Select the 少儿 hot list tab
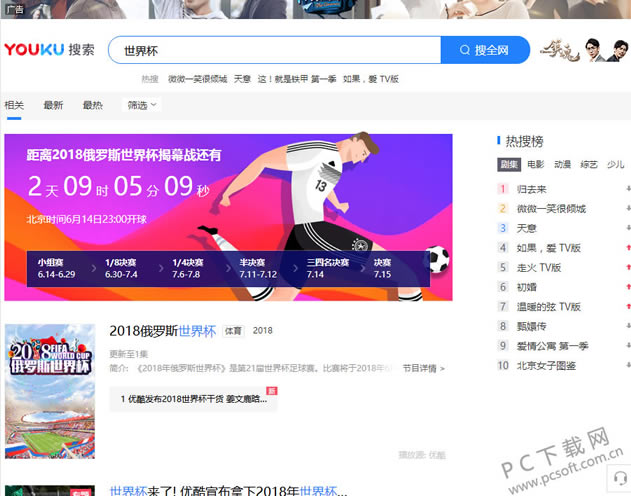631x496 pixels. pos(616,165)
